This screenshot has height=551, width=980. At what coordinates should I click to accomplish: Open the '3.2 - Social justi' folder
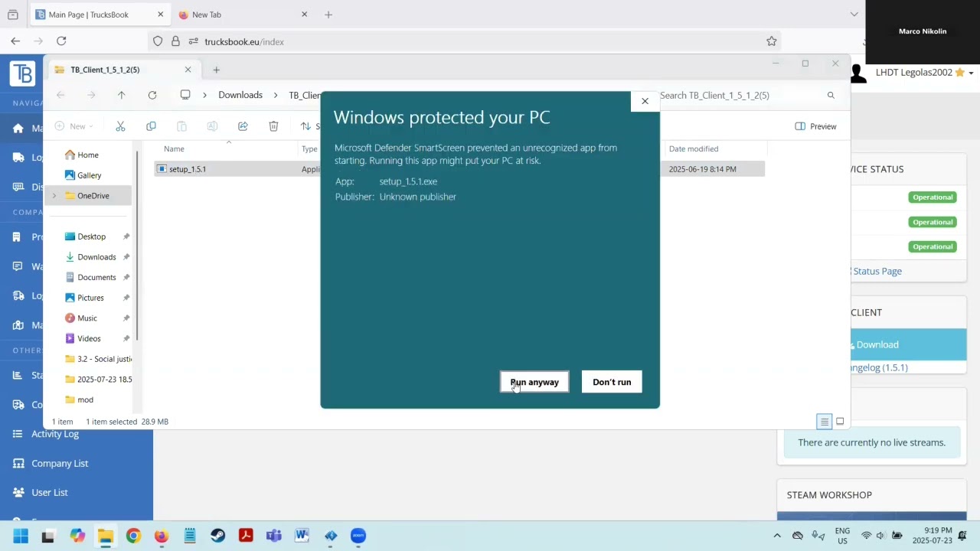98,359
